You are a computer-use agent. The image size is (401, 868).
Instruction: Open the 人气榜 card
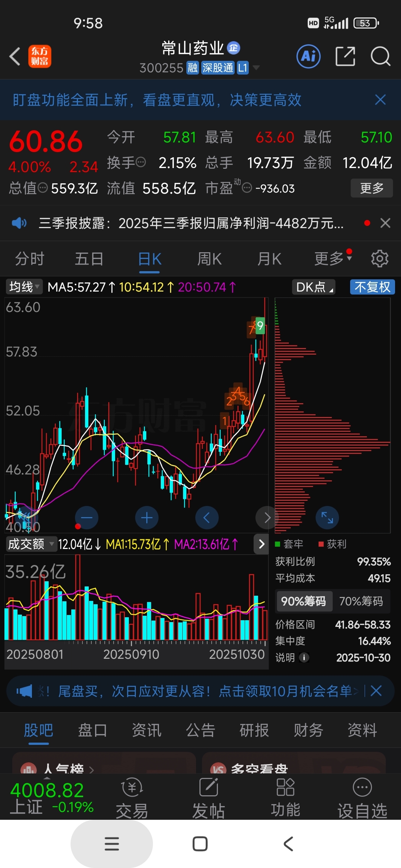coord(104,763)
